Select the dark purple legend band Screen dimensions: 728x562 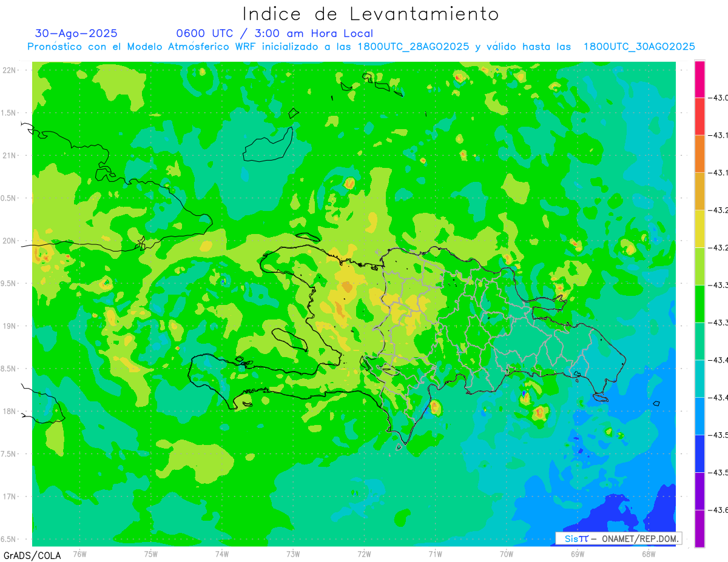point(699,491)
